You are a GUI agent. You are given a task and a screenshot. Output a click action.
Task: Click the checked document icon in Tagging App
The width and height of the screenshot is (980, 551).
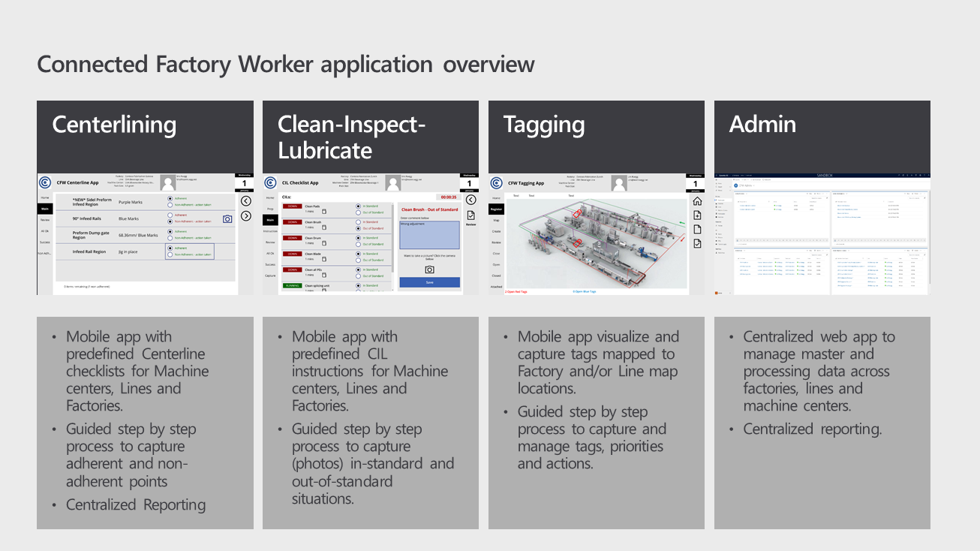pyautogui.click(x=697, y=244)
